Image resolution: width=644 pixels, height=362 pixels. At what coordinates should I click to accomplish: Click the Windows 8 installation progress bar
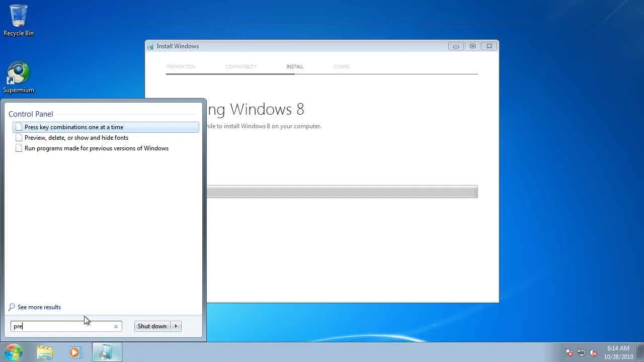coord(342,192)
